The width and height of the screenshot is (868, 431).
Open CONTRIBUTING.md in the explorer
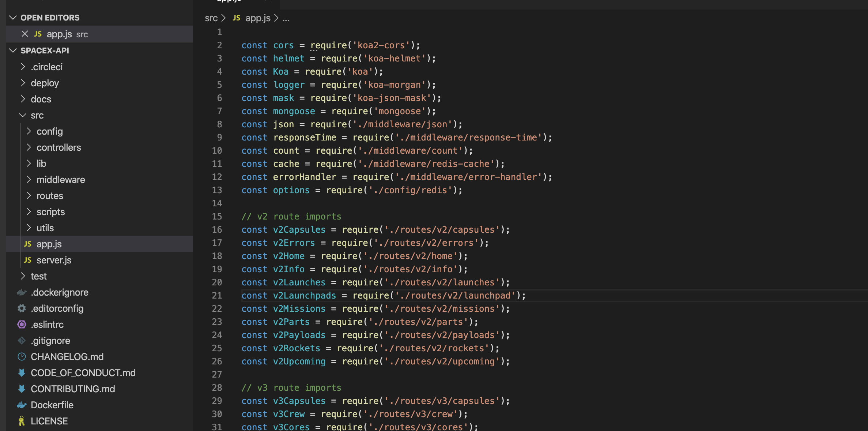pos(72,389)
